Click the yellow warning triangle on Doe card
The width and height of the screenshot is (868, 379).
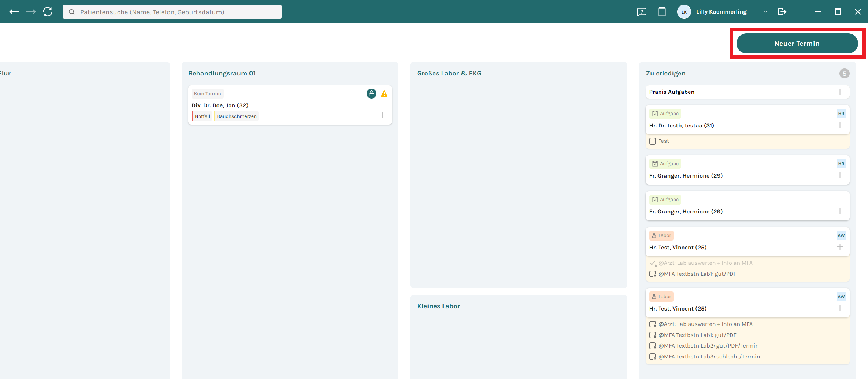[384, 94]
